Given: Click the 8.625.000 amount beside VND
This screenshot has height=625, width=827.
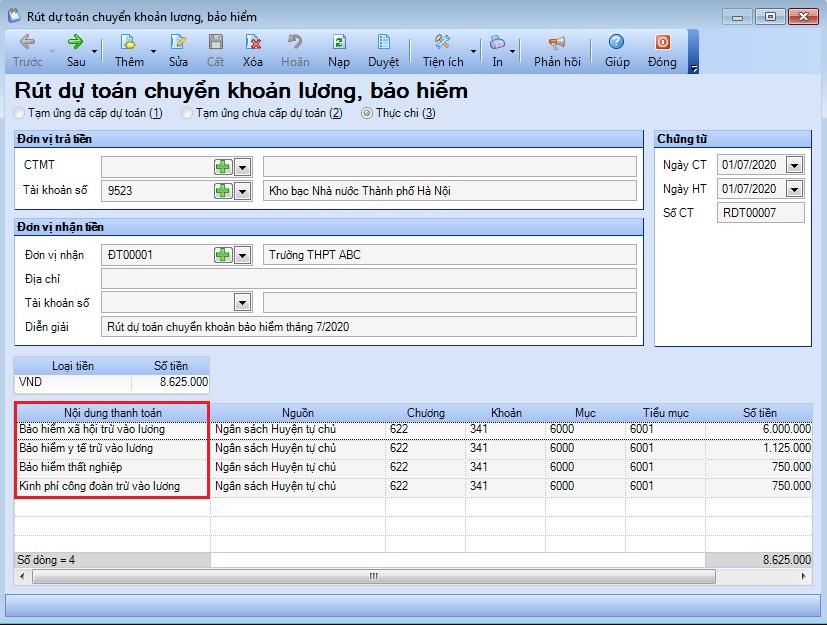Looking at the screenshot, I should click(170, 382).
